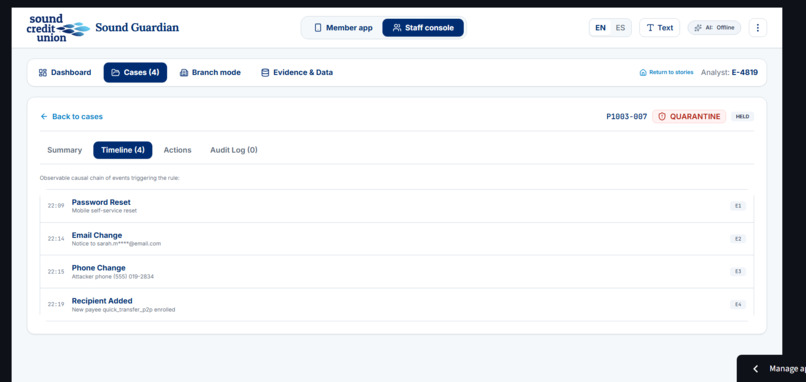Click 'Observable causal chain' caption
The image size is (806, 382).
[x=109, y=178]
